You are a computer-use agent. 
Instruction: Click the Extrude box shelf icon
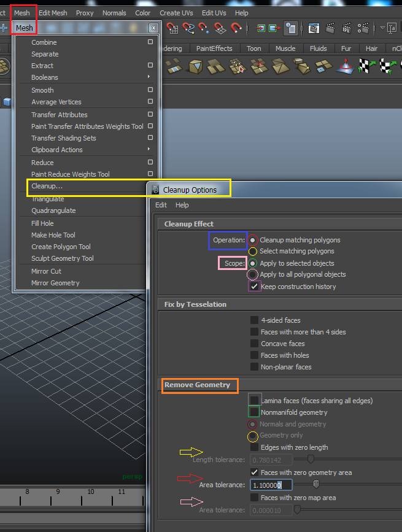tap(301, 66)
